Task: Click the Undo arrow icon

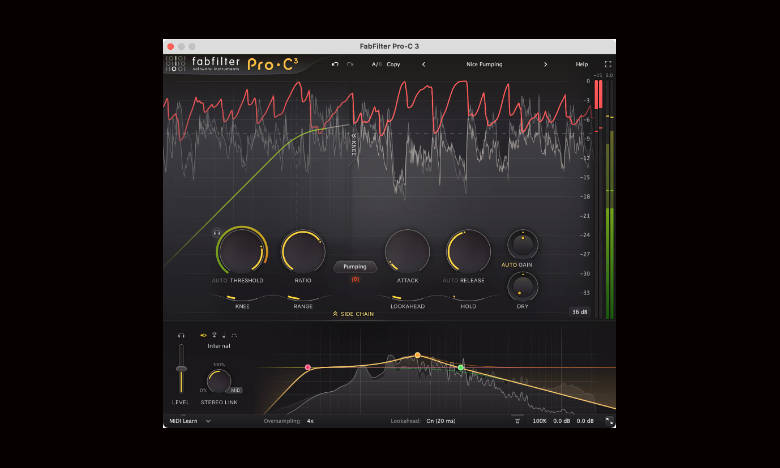Action: [336, 64]
